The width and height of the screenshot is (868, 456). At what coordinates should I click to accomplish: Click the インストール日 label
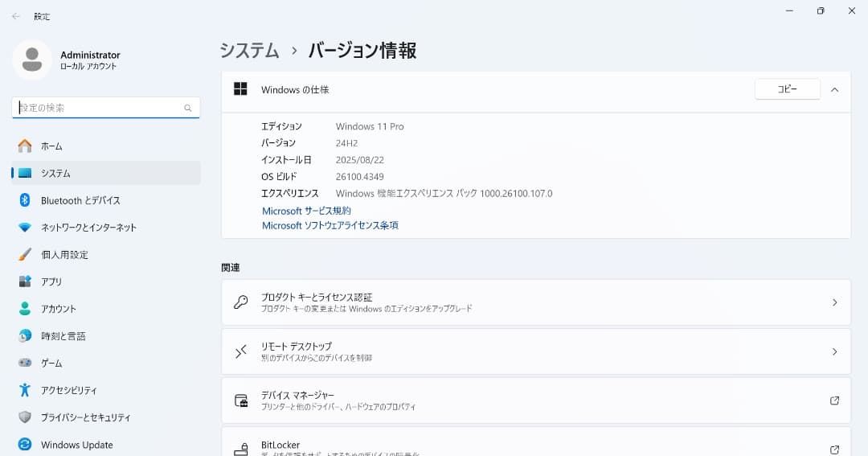(x=286, y=159)
